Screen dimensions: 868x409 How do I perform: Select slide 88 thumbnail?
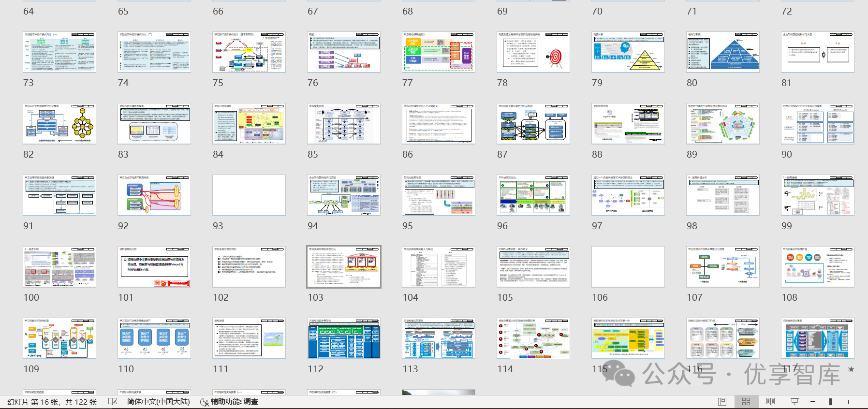coord(628,124)
